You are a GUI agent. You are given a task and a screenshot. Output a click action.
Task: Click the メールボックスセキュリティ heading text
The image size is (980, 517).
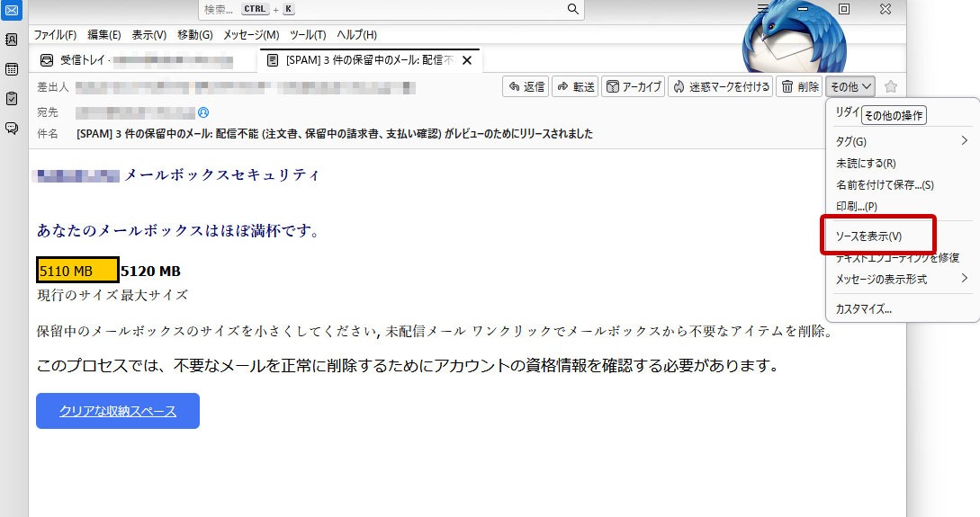pyautogui.click(x=222, y=175)
